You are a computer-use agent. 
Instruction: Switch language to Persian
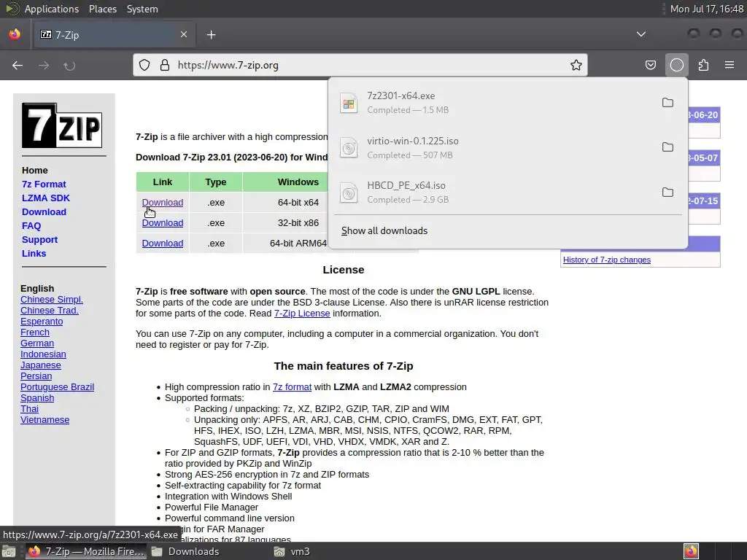click(36, 376)
